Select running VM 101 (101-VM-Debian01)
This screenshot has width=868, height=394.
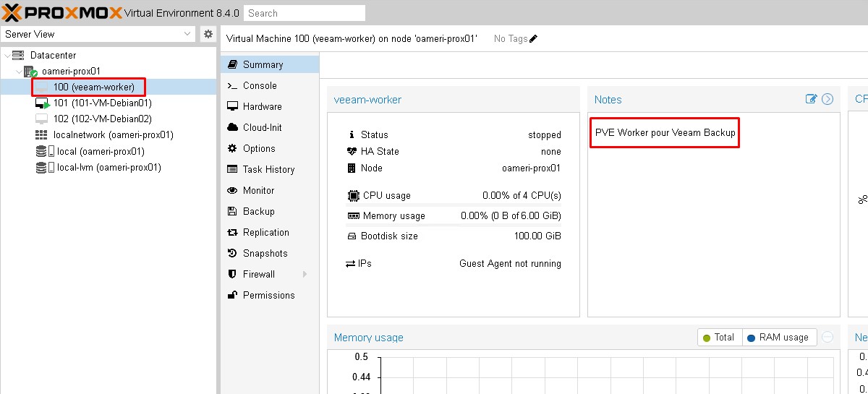coord(102,103)
